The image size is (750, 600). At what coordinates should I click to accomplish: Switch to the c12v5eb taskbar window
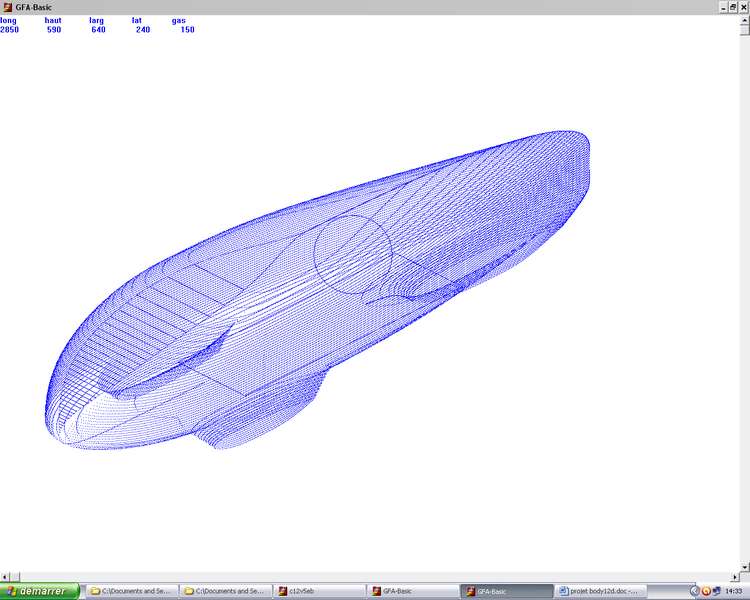320,591
